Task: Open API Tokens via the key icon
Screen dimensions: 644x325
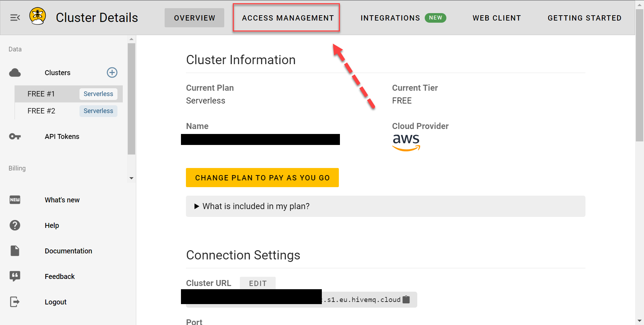Action: [15, 136]
